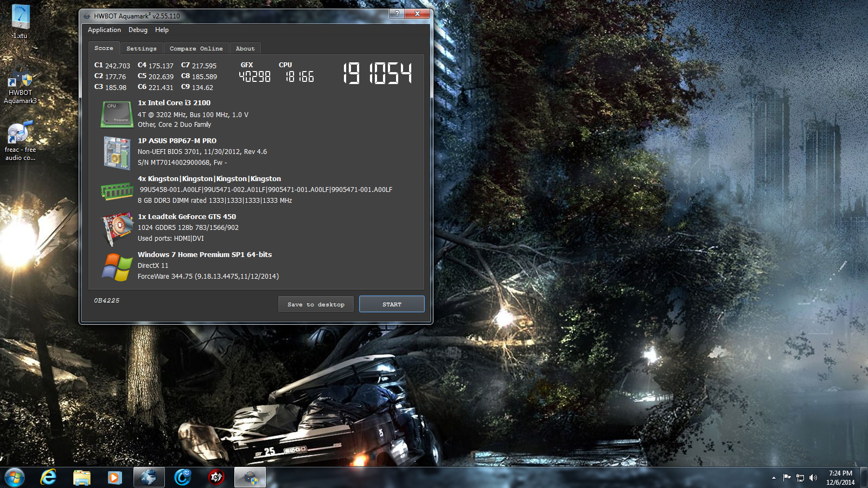The height and width of the screenshot is (488, 868).
Task: Select the freac free audio converter shortcut
Action: click(x=20, y=142)
